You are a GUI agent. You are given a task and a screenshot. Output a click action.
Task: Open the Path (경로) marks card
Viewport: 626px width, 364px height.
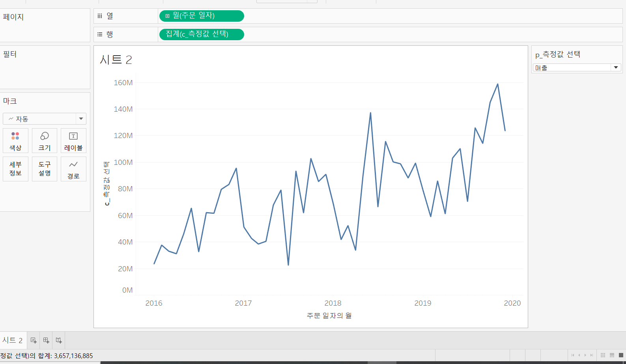[73, 169]
